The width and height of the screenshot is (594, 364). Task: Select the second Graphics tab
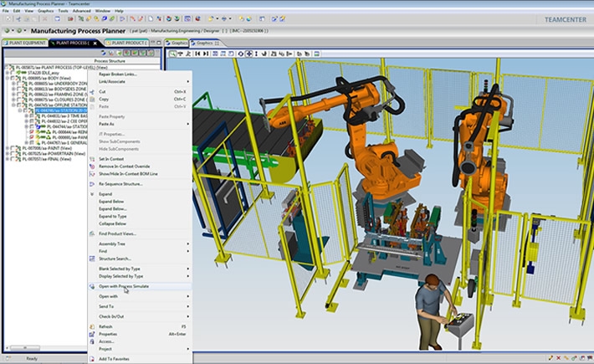click(205, 43)
